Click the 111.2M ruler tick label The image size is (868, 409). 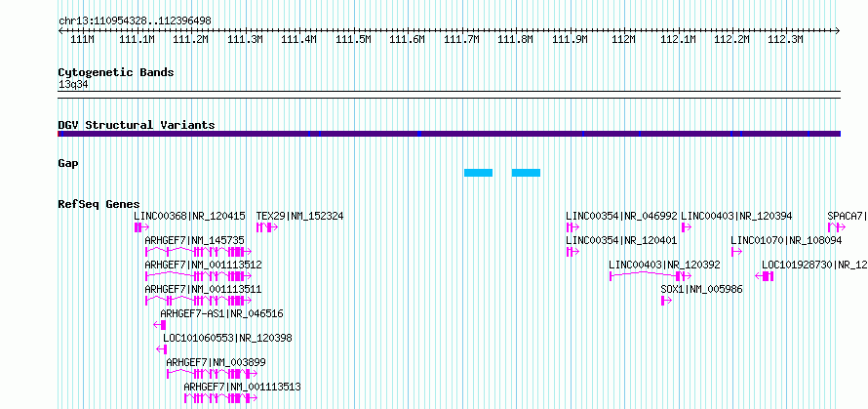191,39
